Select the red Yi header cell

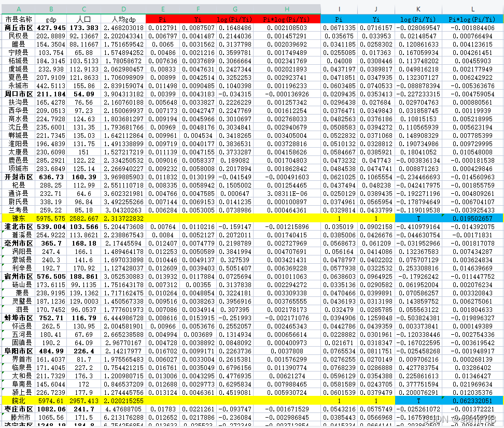tap(198, 19)
